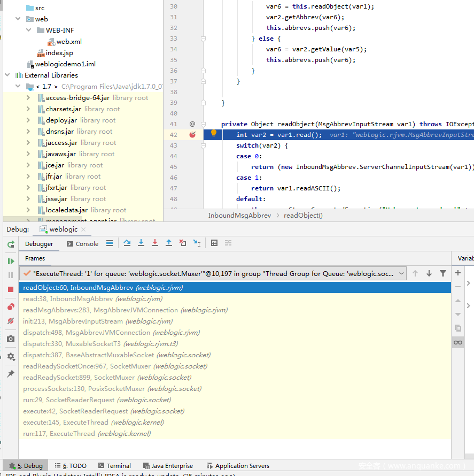Collapse the WEB-INF folder
Image resolution: width=474 pixels, height=476 pixels.
(x=29, y=30)
